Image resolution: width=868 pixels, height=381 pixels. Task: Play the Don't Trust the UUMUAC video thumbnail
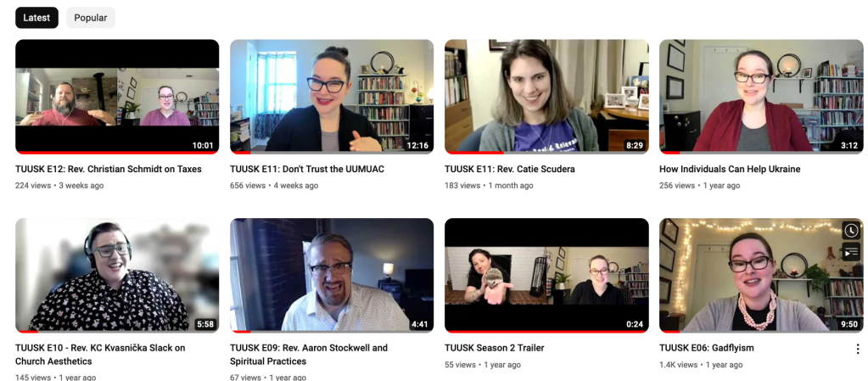click(x=332, y=97)
